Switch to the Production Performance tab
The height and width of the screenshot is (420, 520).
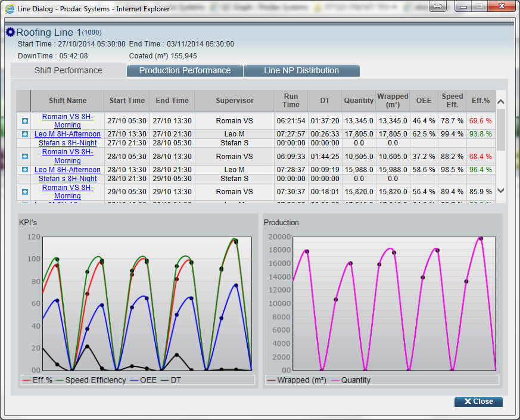[x=185, y=70]
